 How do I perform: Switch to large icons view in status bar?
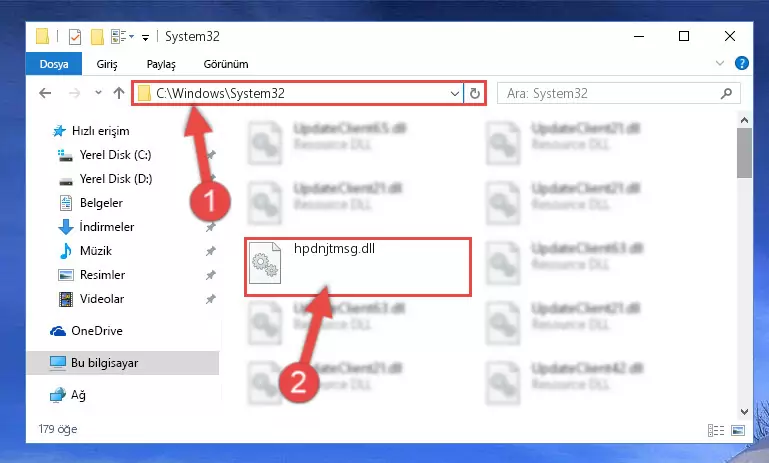coord(738,430)
